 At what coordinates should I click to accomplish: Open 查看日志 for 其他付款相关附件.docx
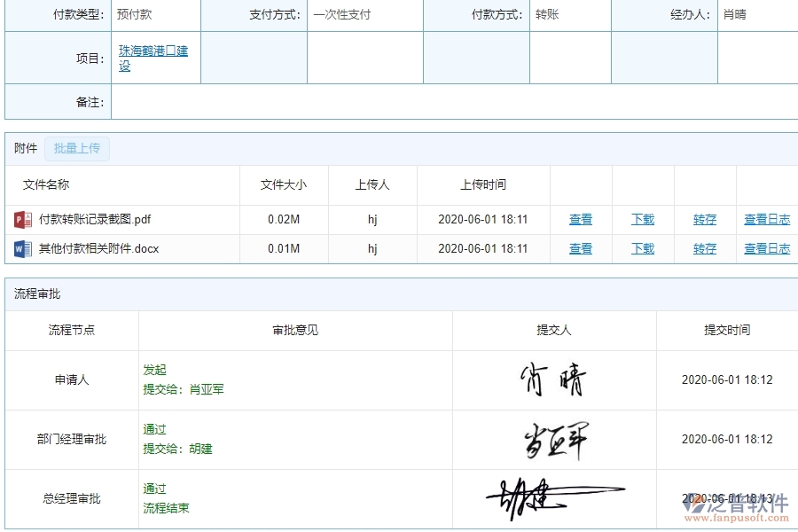[766, 249]
